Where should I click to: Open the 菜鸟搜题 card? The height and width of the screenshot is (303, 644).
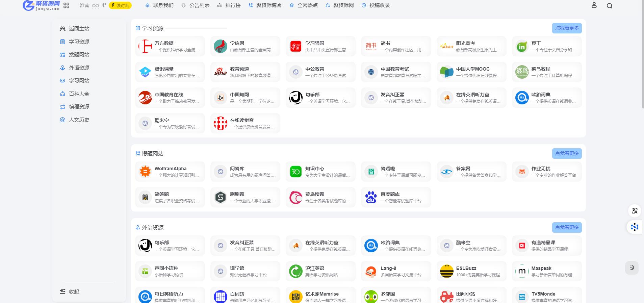(320, 197)
